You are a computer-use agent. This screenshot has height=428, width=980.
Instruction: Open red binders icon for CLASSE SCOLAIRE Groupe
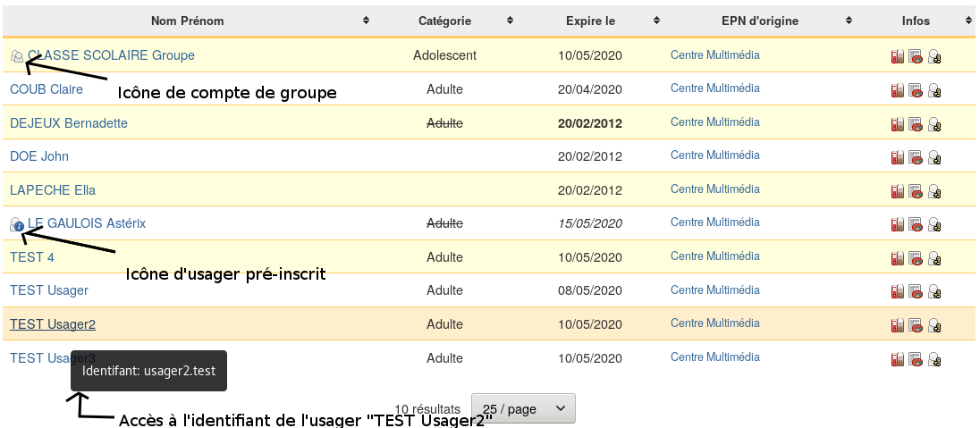pyautogui.click(x=897, y=57)
